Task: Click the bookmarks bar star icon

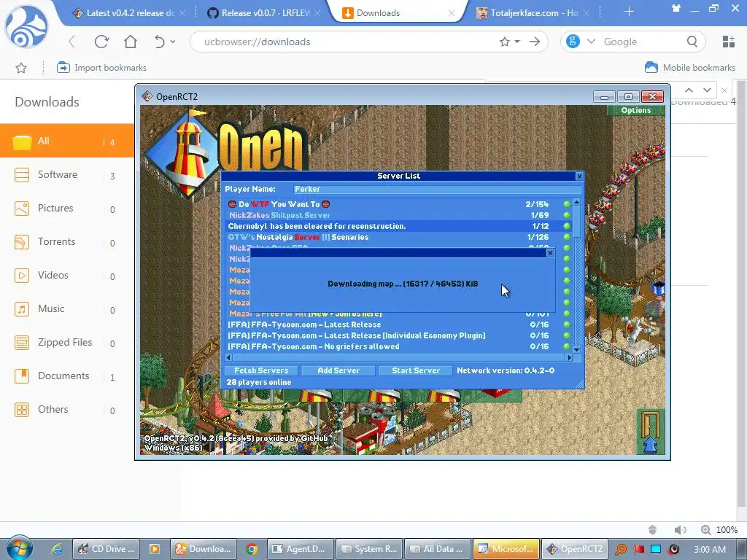Action: click(21, 68)
